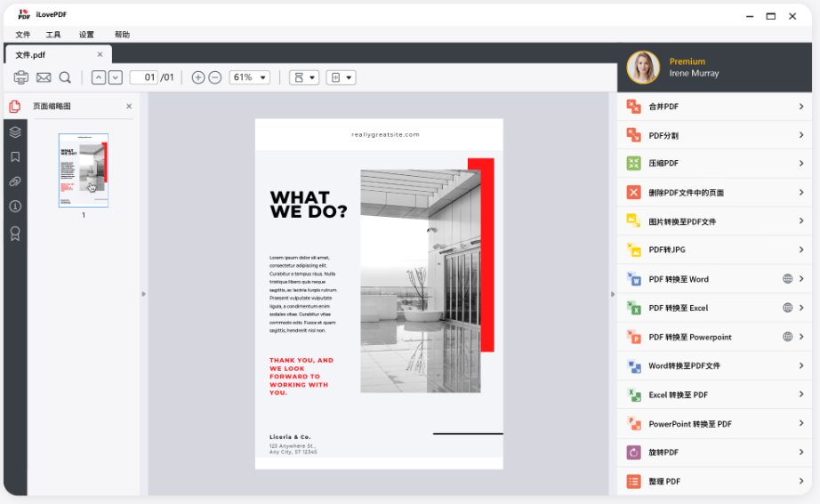Click the PDF分割 split icon
The width and height of the screenshot is (820, 504).
point(634,135)
